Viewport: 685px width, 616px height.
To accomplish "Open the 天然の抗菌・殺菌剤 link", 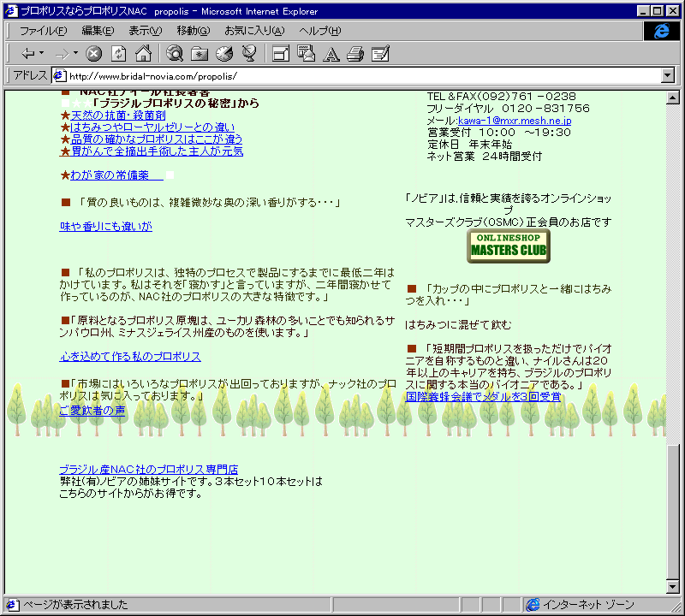I will pyautogui.click(x=118, y=115).
